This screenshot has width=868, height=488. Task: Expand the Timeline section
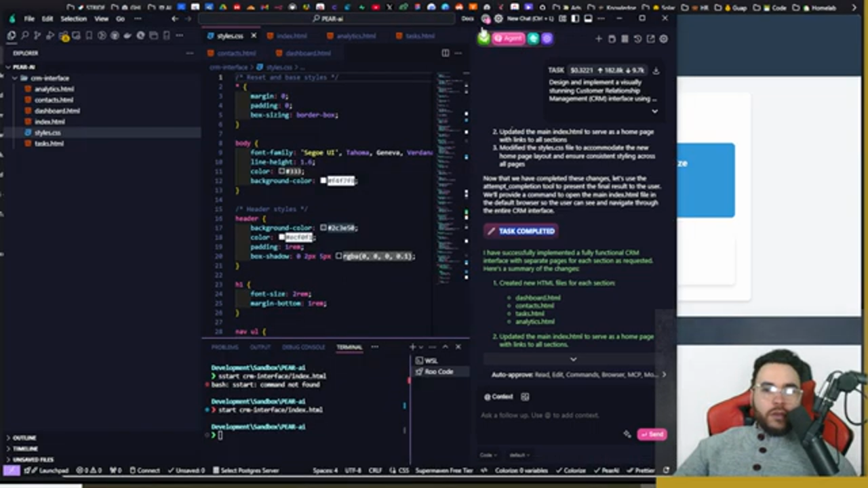[25, 449]
